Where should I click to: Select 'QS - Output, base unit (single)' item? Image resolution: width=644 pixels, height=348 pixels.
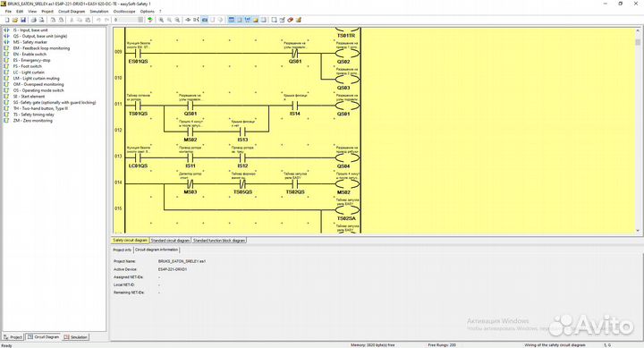click(35, 36)
